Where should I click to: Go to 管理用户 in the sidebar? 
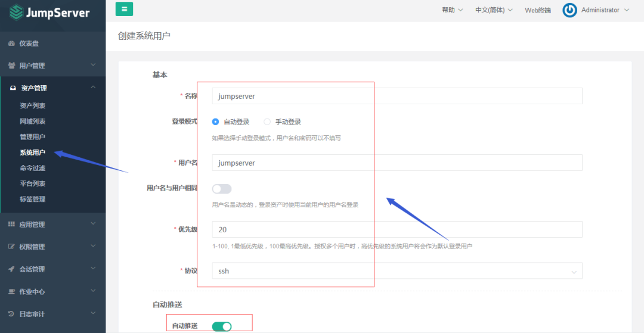[x=32, y=137]
